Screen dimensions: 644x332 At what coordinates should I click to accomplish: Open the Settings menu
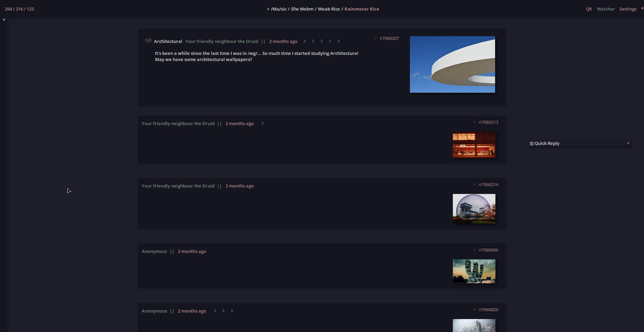pyautogui.click(x=628, y=9)
